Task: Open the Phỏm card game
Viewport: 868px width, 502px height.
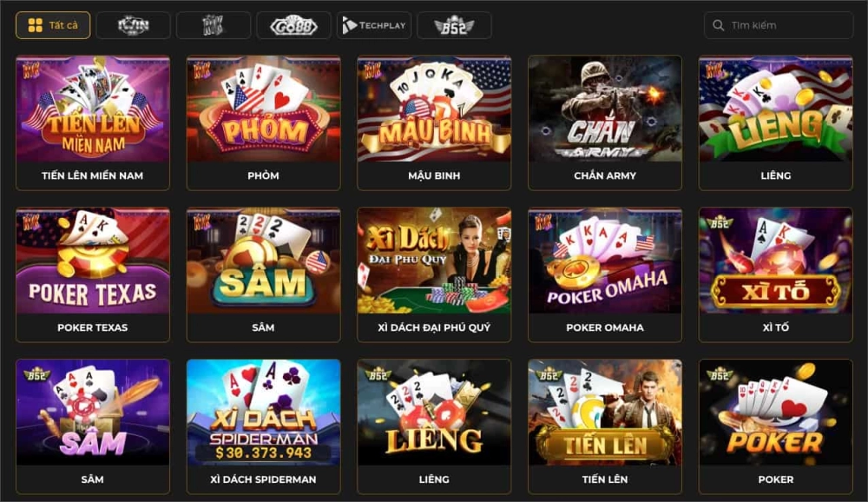Action: pyautogui.click(x=264, y=123)
